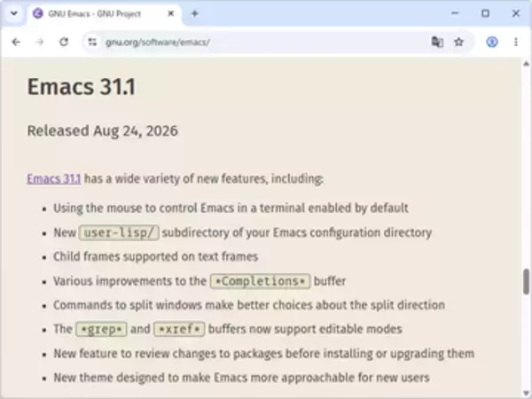This screenshot has height=399, width=532.
Task: Close the GNU Emacs tab
Action: point(171,13)
